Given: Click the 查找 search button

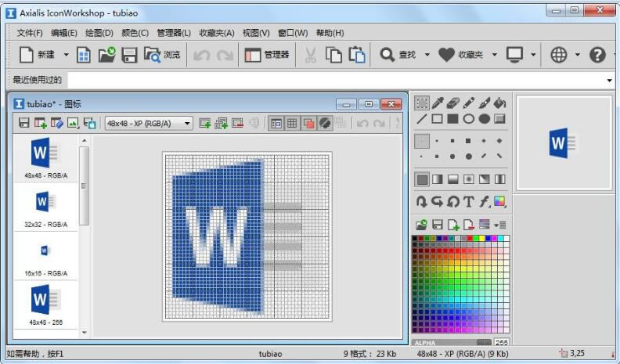Looking at the screenshot, I should tap(398, 55).
